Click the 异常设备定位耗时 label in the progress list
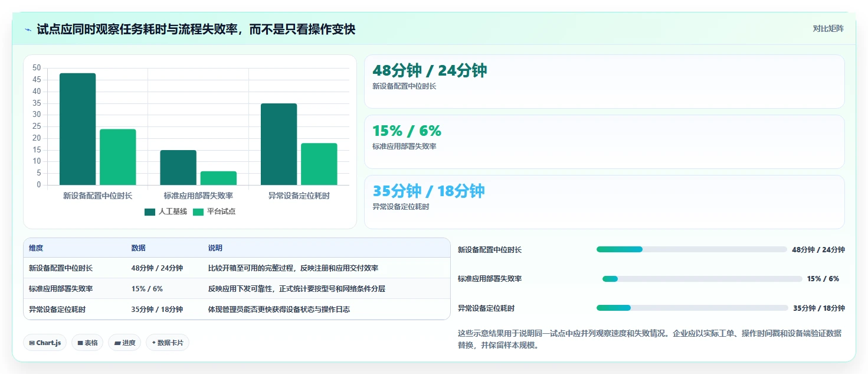 pyautogui.click(x=486, y=308)
